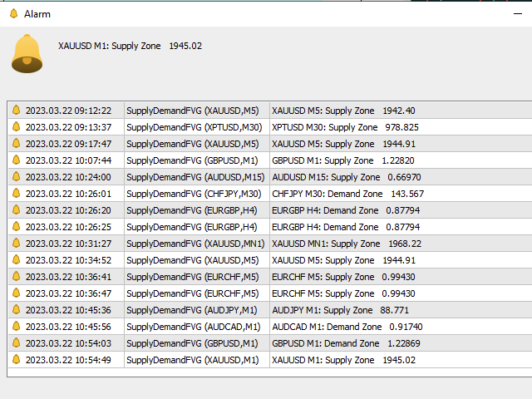Image resolution: width=532 pixels, height=399 pixels.
Task: Click the bell icon of the 10:07:44 alert
Action: (16, 160)
